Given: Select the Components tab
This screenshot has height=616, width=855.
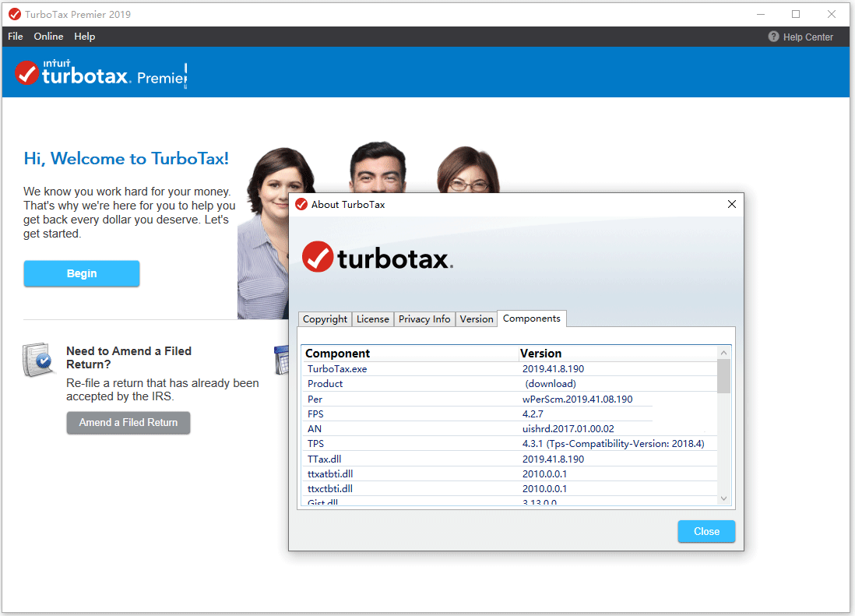Looking at the screenshot, I should coord(532,319).
